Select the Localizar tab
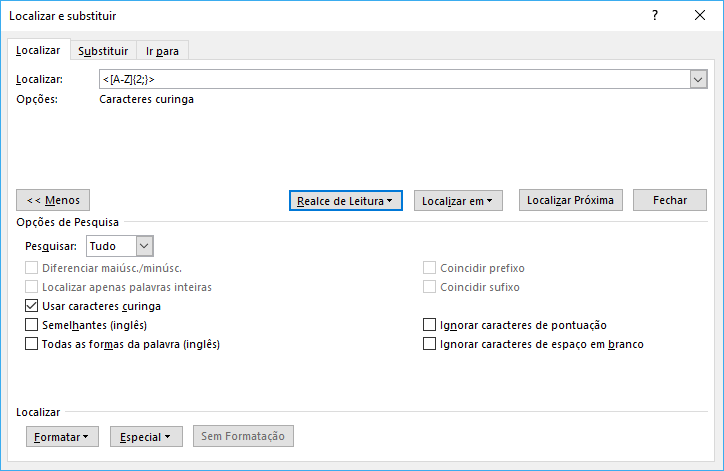724x471 pixels. tap(38, 50)
